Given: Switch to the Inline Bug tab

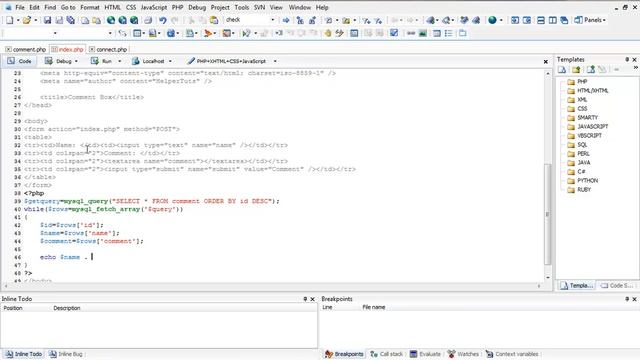Looking at the screenshot, I should (x=66, y=354).
